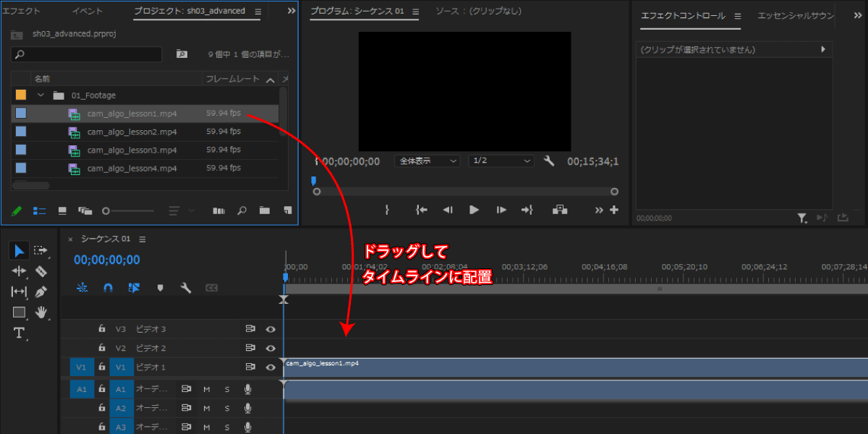Image resolution: width=868 pixels, height=434 pixels.
Task: Click the project panel thumbnail zoom slider
Action: click(129, 210)
